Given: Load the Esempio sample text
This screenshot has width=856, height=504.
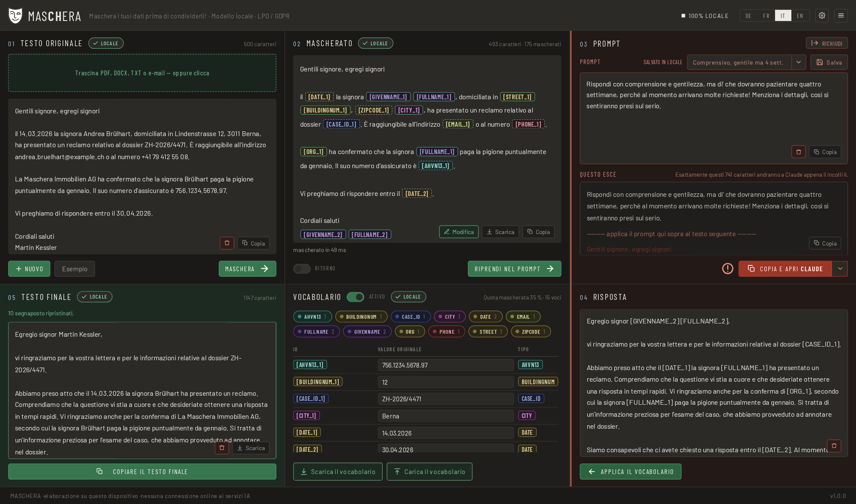Looking at the screenshot, I should (x=74, y=269).
